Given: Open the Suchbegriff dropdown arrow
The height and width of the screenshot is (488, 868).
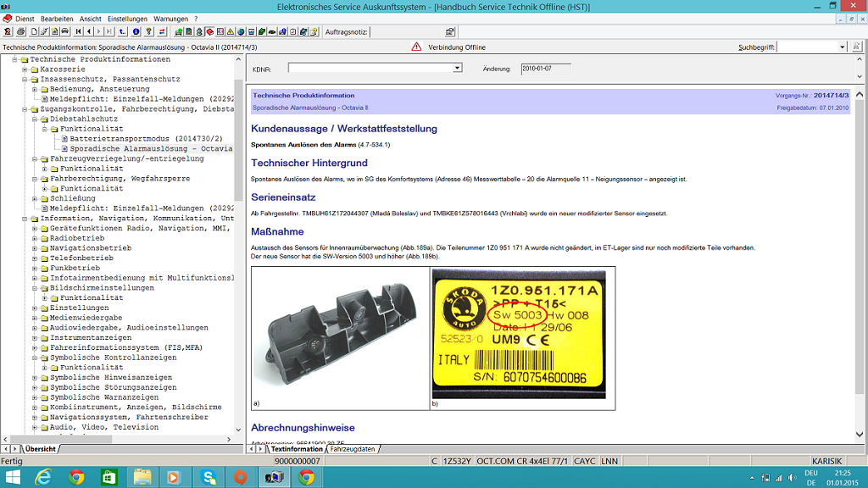Looking at the screenshot, I should (842, 47).
